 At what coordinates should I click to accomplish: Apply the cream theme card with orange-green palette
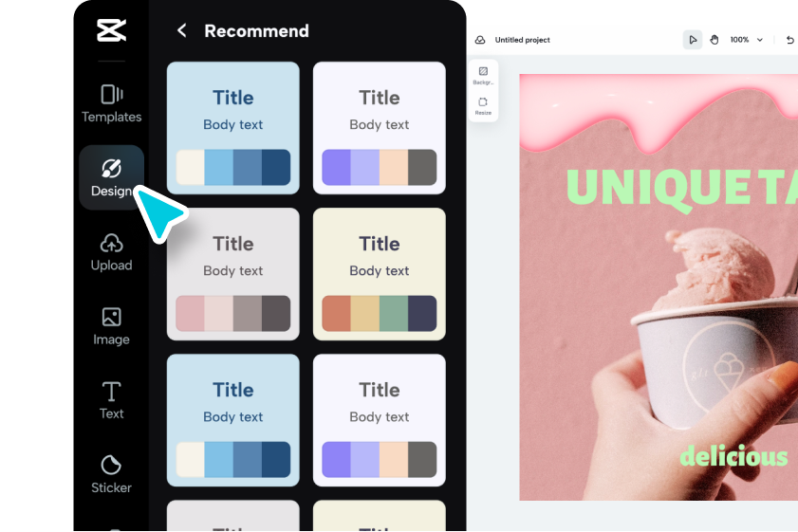pyautogui.click(x=380, y=274)
